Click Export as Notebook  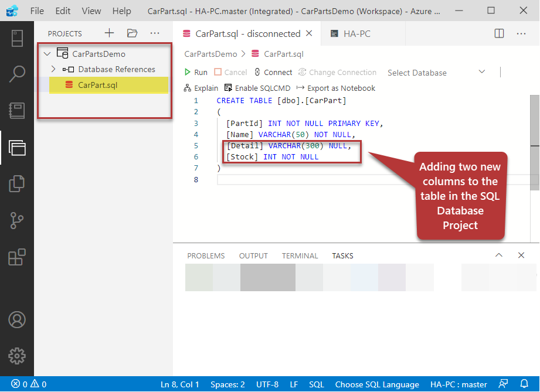tap(336, 88)
